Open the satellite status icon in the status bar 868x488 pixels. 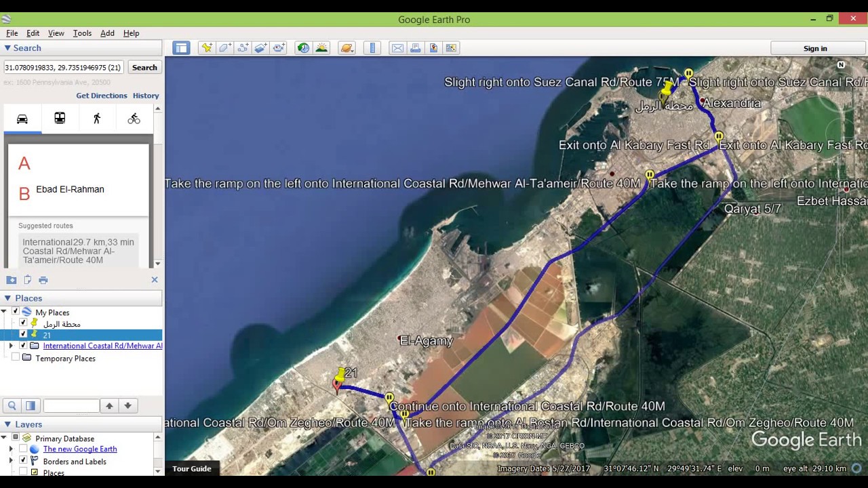[858, 468]
